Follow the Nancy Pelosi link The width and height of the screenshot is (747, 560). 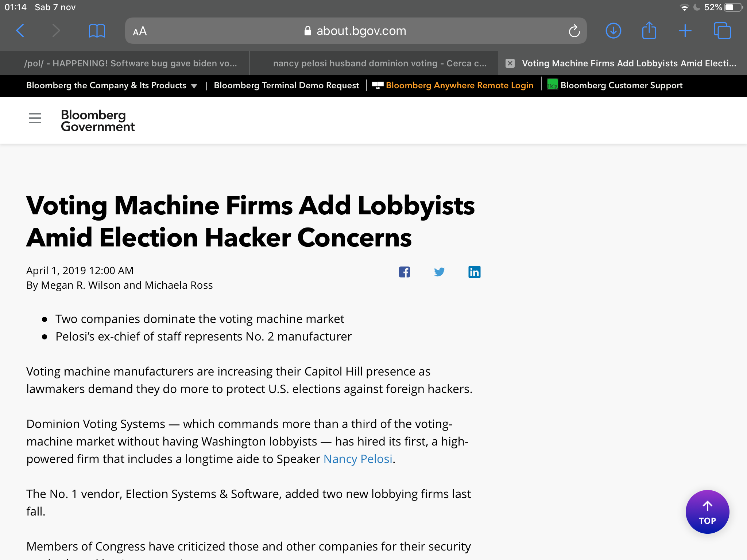[x=358, y=459]
